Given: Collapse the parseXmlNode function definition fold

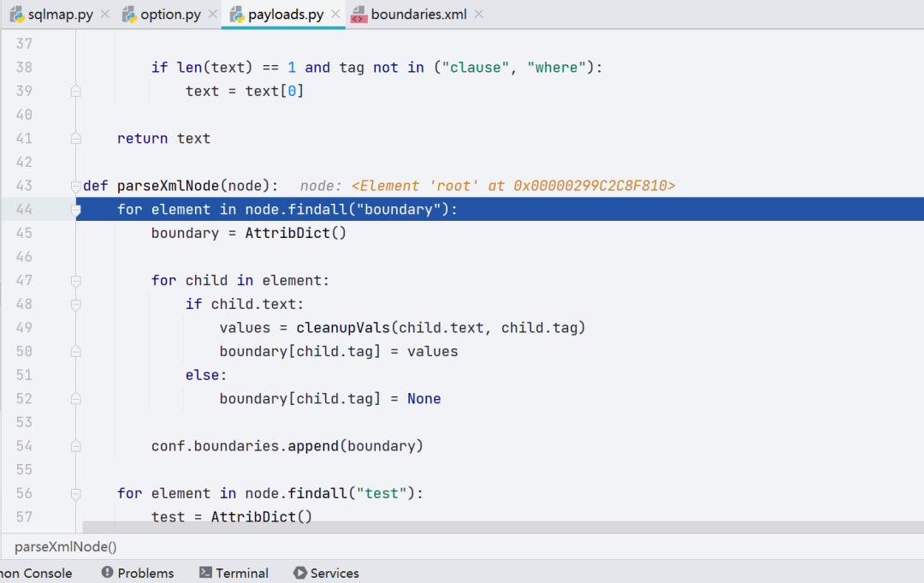Looking at the screenshot, I should coord(75,187).
